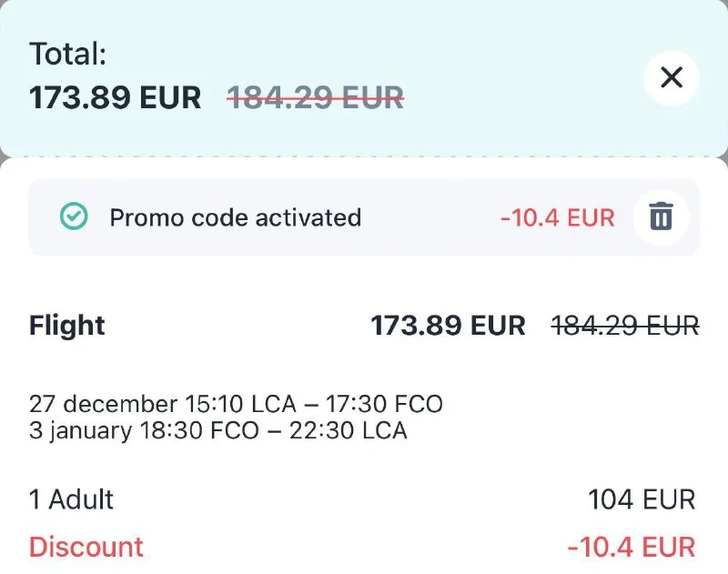Close the price breakdown panel
The width and height of the screenshot is (728, 574).
coord(671,78)
